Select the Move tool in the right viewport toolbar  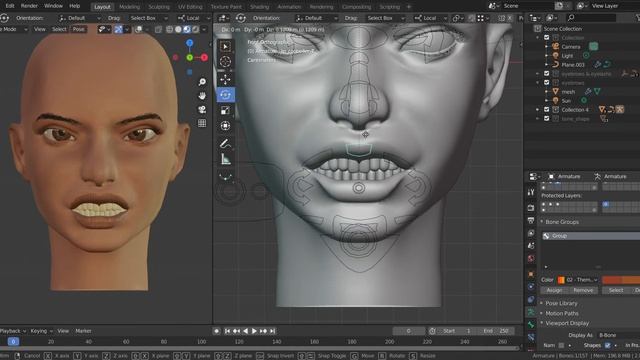tap(225, 79)
